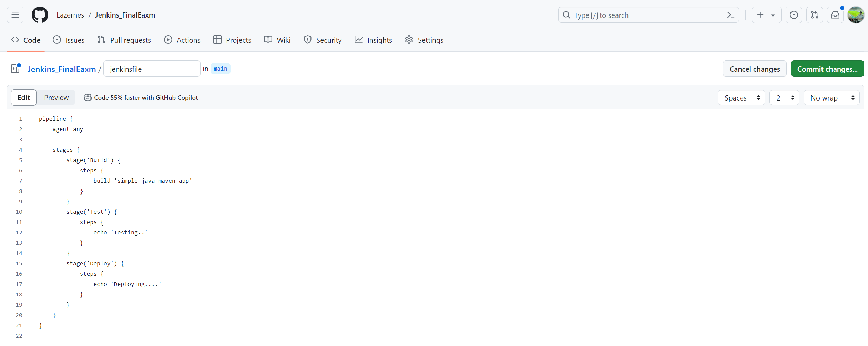Open pull requests icon in header

coord(815,15)
